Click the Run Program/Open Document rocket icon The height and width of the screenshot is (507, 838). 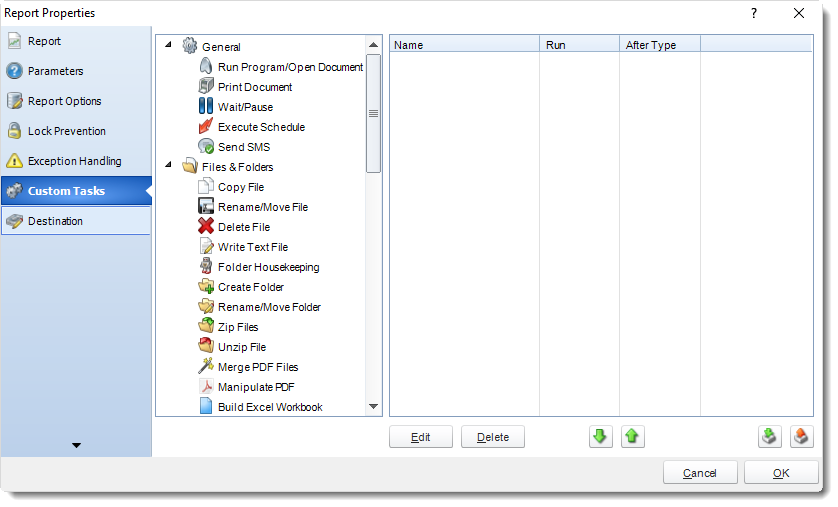tap(206, 66)
